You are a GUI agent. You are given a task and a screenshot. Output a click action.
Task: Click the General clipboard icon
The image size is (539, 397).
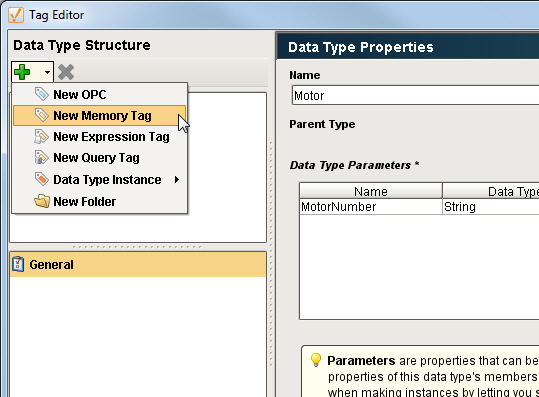[18, 264]
